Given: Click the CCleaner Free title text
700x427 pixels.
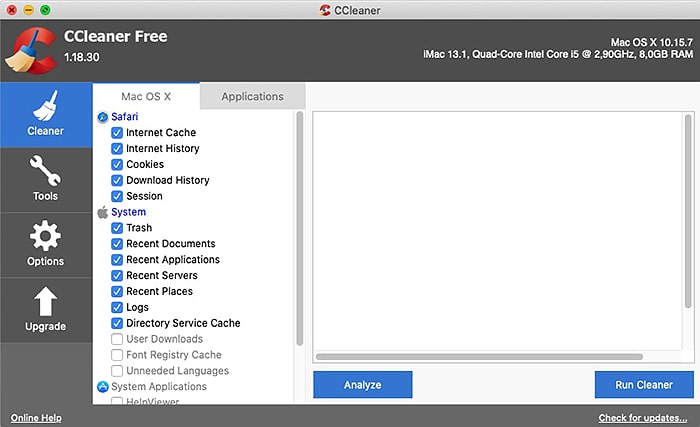Looking at the screenshot, I should point(116,37).
